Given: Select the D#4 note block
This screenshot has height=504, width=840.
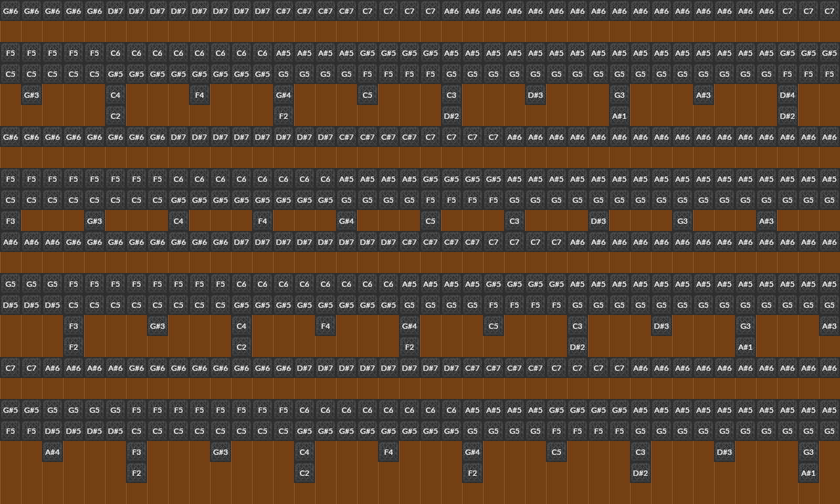Looking at the screenshot, I should click(787, 95).
